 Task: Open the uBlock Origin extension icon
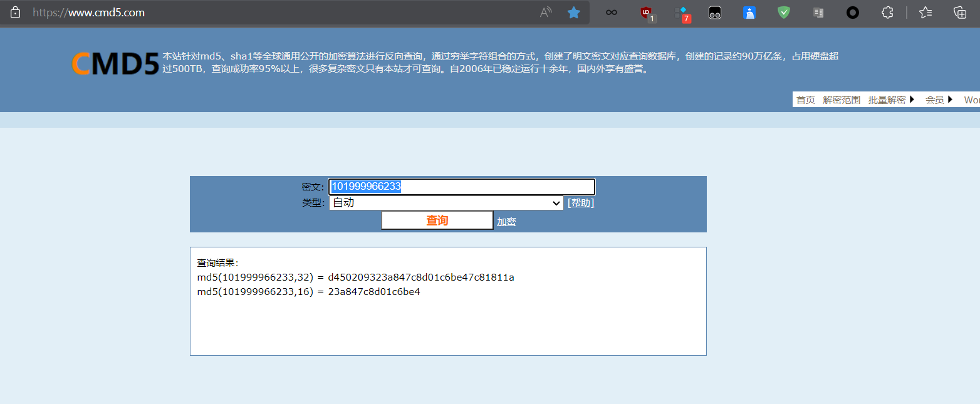click(647, 13)
